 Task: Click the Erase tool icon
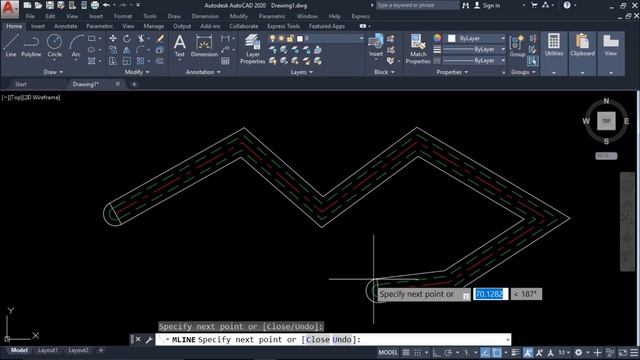160,38
